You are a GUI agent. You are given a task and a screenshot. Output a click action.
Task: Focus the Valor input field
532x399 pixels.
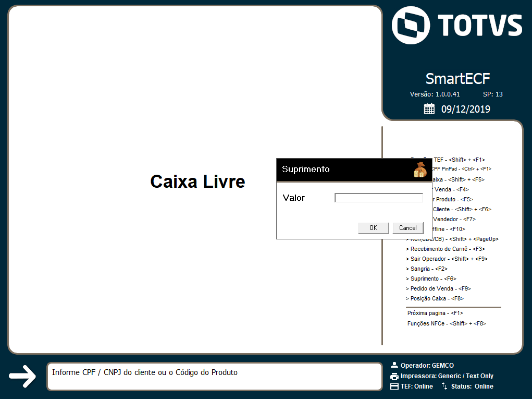click(x=379, y=198)
